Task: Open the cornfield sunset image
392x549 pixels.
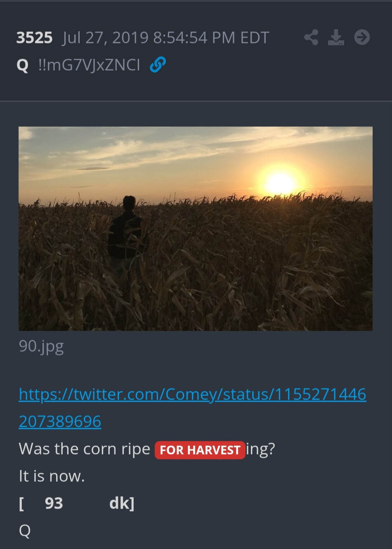Action: coord(196,229)
